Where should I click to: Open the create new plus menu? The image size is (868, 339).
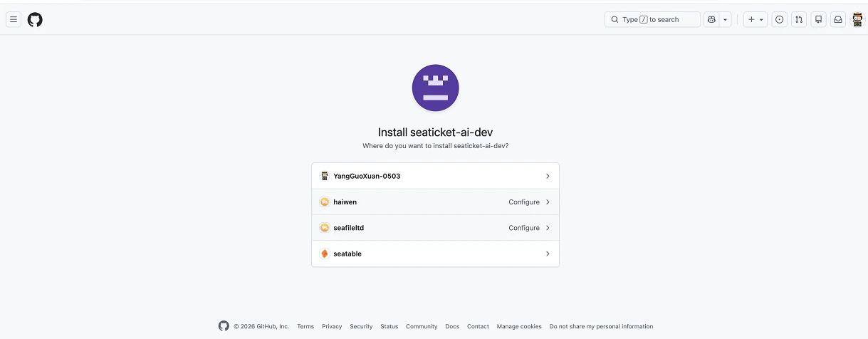pos(755,20)
